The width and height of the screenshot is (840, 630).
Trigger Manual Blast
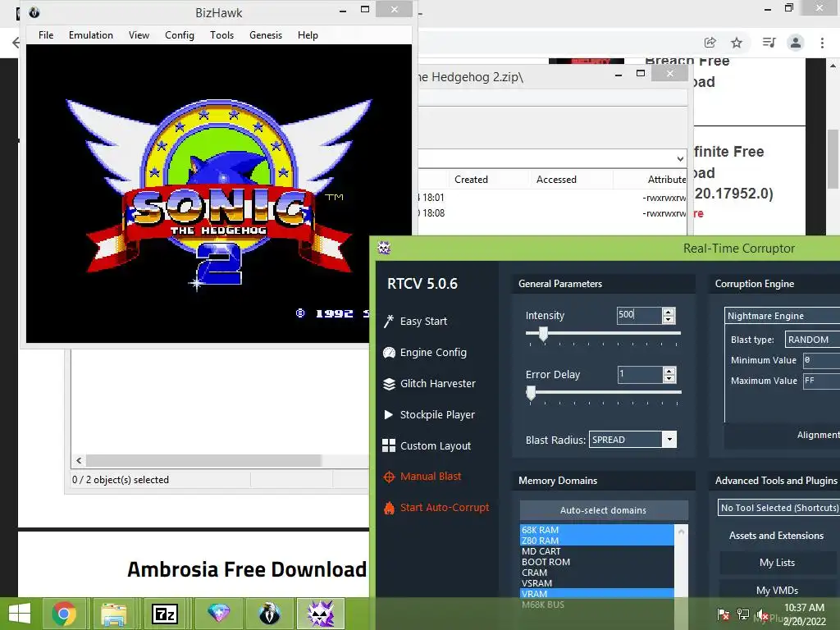coord(431,477)
